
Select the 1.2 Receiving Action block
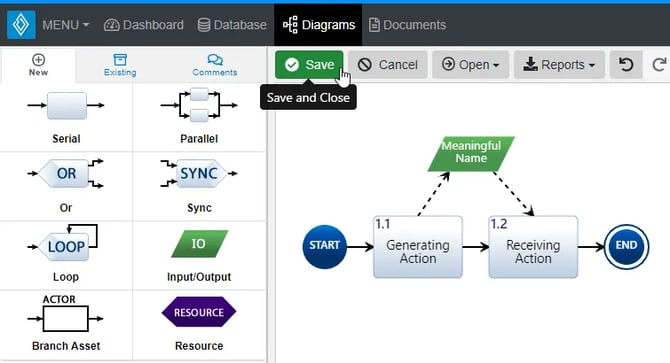point(533,247)
